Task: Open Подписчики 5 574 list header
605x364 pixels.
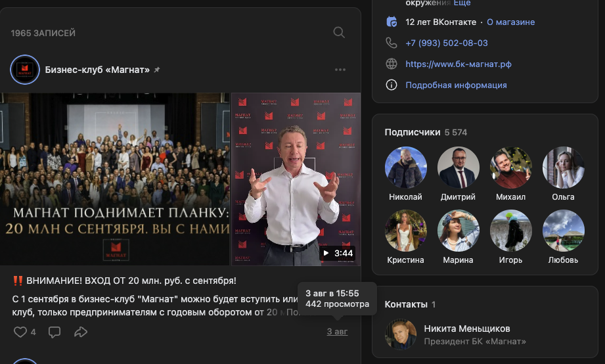Action: click(426, 133)
